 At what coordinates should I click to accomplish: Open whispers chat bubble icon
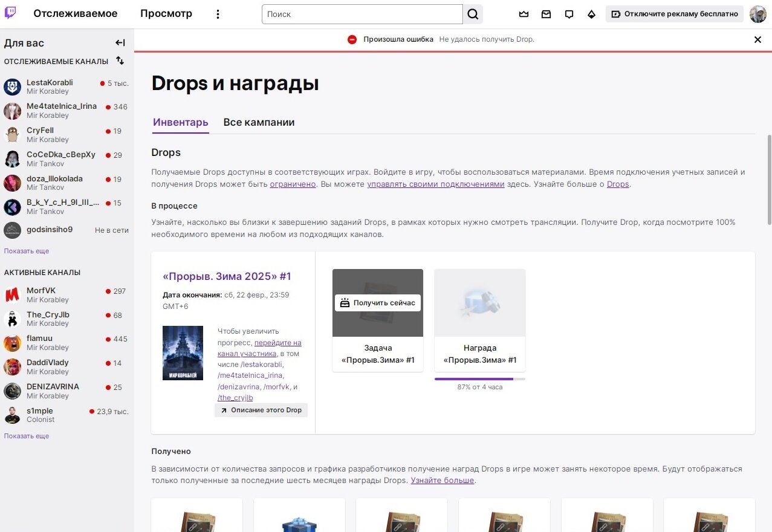[569, 14]
